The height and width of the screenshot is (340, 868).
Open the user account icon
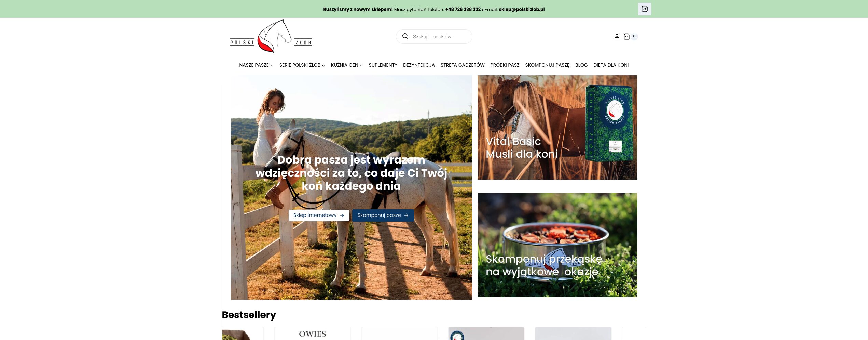click(x=617, y=37)
